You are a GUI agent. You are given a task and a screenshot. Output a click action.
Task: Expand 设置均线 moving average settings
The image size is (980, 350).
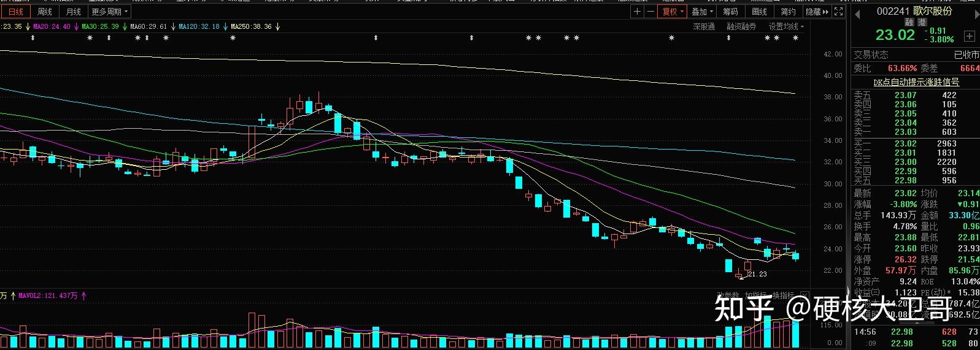786,27
